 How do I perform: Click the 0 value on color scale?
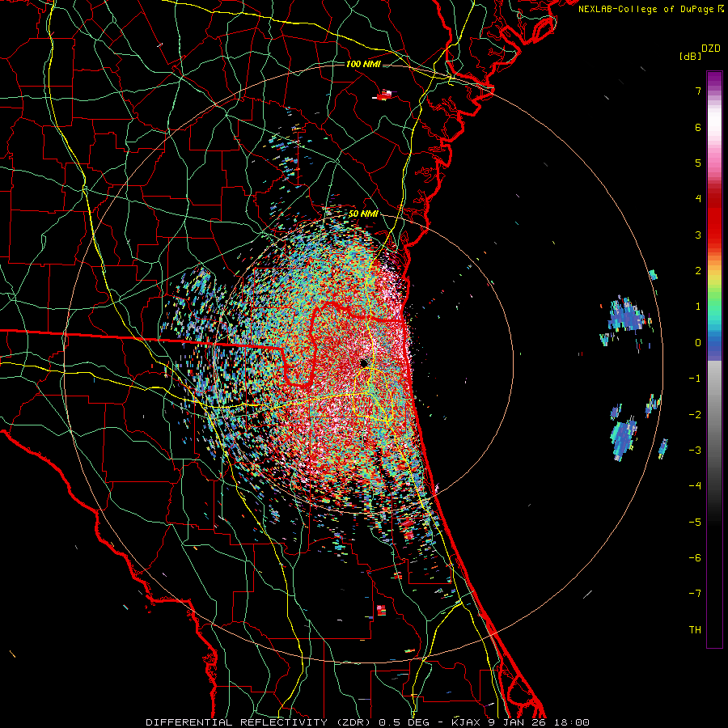(698, 343)
